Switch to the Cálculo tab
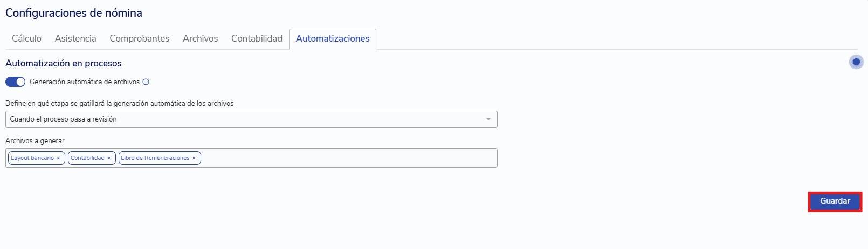The height and width of the screenshot is (249, 868). tap(26, 38)
